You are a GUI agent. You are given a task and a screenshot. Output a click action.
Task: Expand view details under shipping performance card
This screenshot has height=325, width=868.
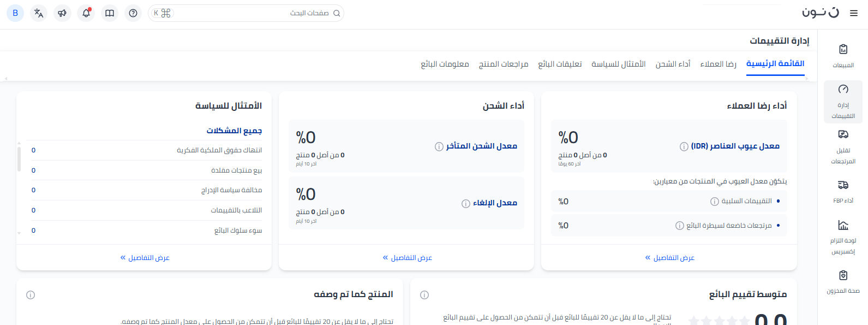pyautogui.click(x=407, y=258)
